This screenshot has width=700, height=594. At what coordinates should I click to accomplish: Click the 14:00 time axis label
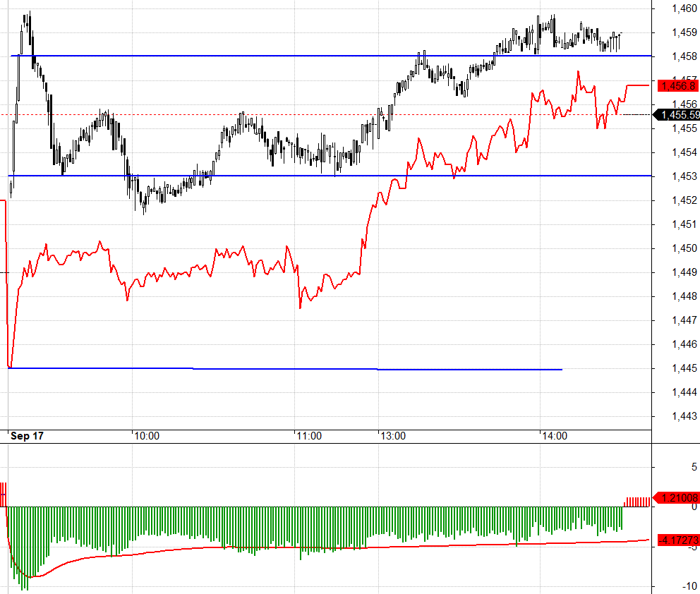(554, 436)
